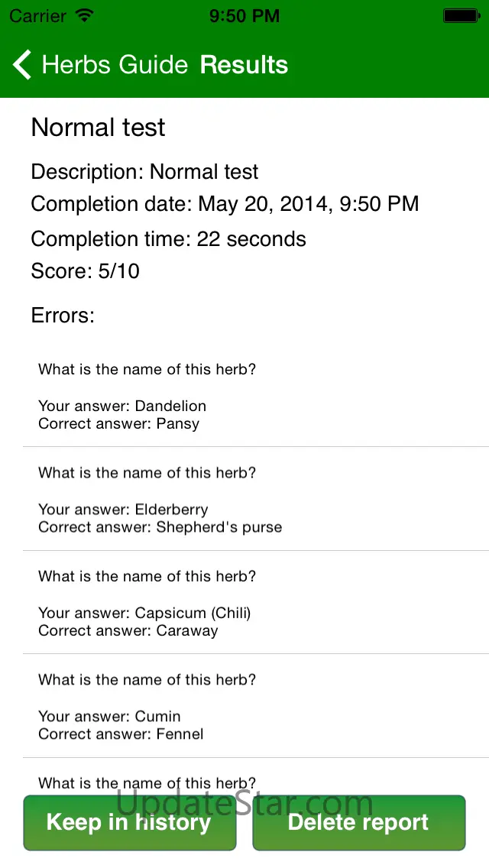Tap the battery indicator icon
The height and width of the screenshot is (868, 489).
pos(461,15)
